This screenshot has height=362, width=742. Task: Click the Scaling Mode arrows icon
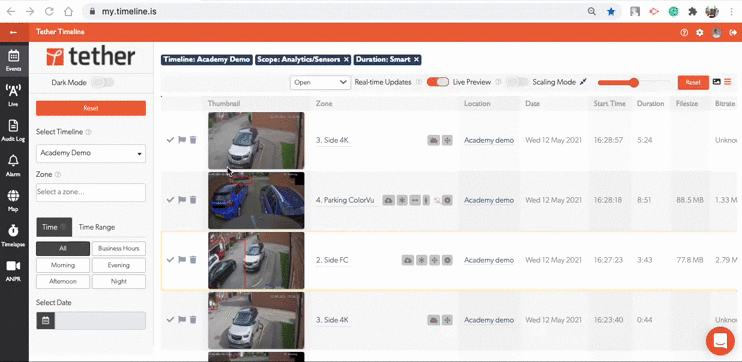583,82
